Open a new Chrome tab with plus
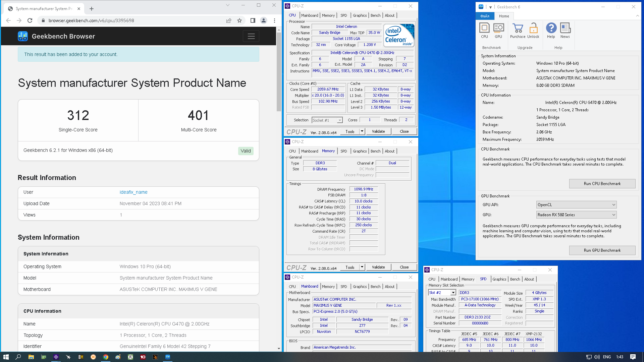644x362 pixels. click(x=92, y=9)
